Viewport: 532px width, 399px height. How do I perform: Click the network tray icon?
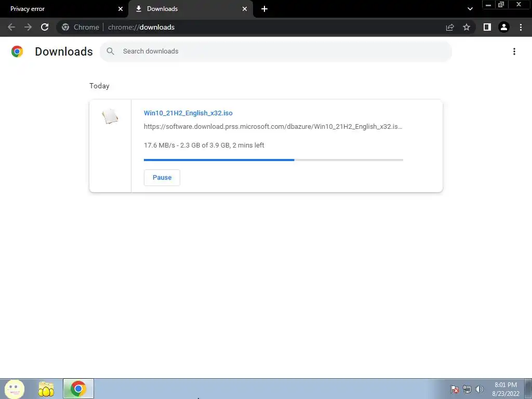pyautogui.click(x=467, y=389)
